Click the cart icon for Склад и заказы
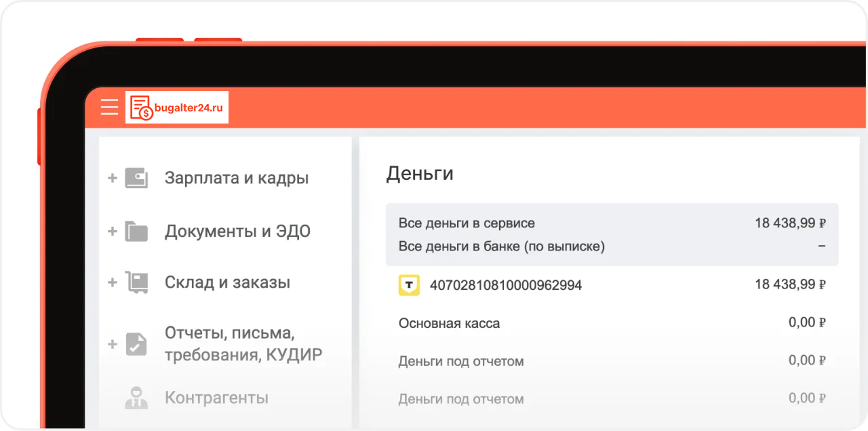This screenshot has height=431, width=868. (x=136, y=282)
